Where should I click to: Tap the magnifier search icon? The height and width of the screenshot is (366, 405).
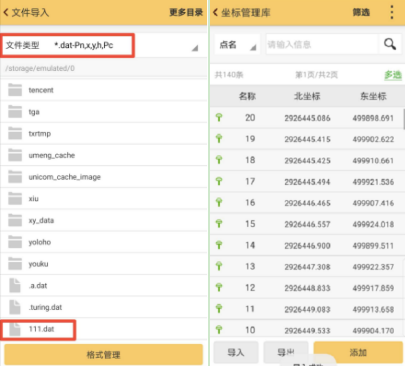tap(390, 44)
